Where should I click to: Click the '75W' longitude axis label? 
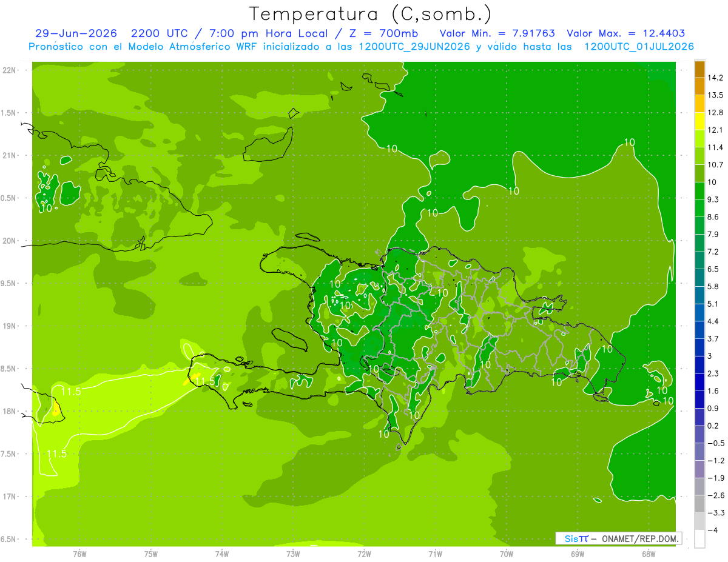coord(151,554)
